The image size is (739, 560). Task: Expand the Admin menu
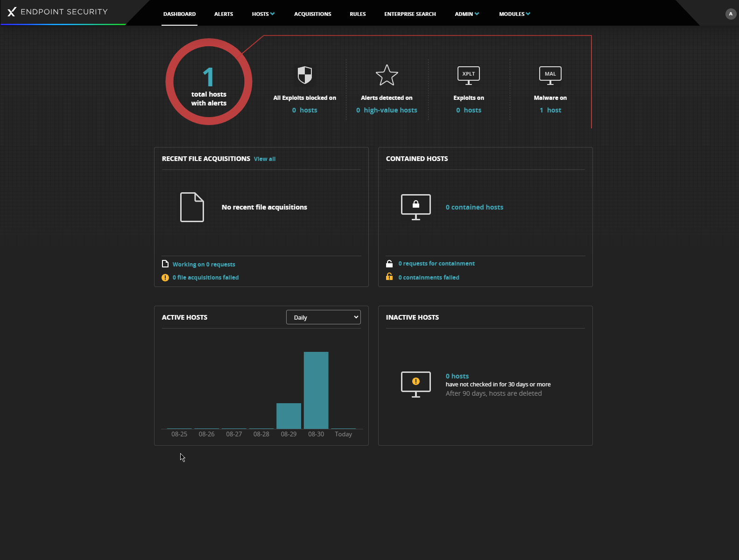466,14
